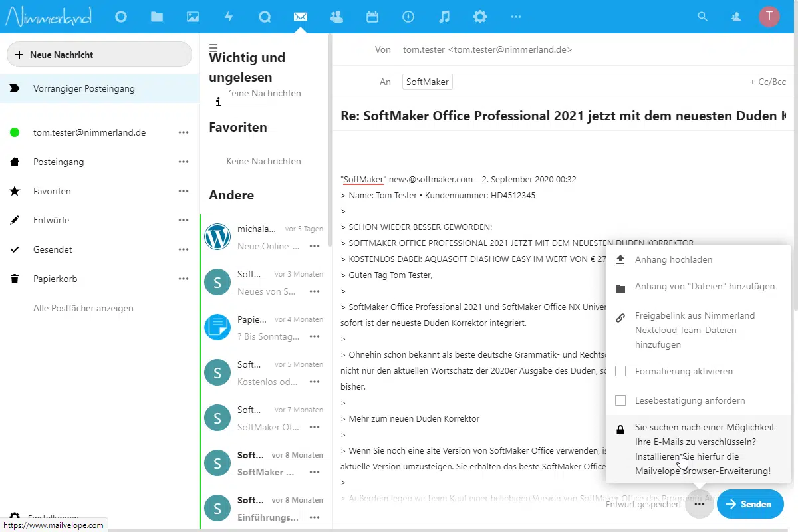Select Anhang hochladen menu entry

pos(698,259)
